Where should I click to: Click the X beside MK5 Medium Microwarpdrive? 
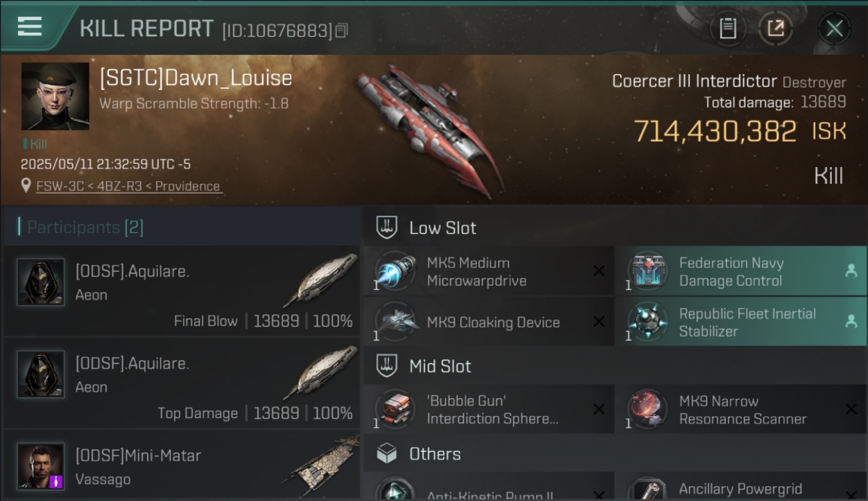pos(599,271)
